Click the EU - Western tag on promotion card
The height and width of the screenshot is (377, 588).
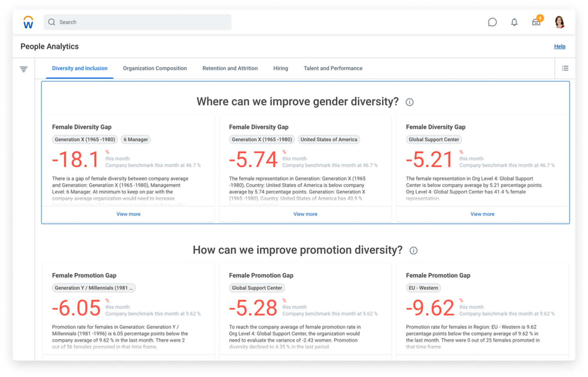[423, 288]
